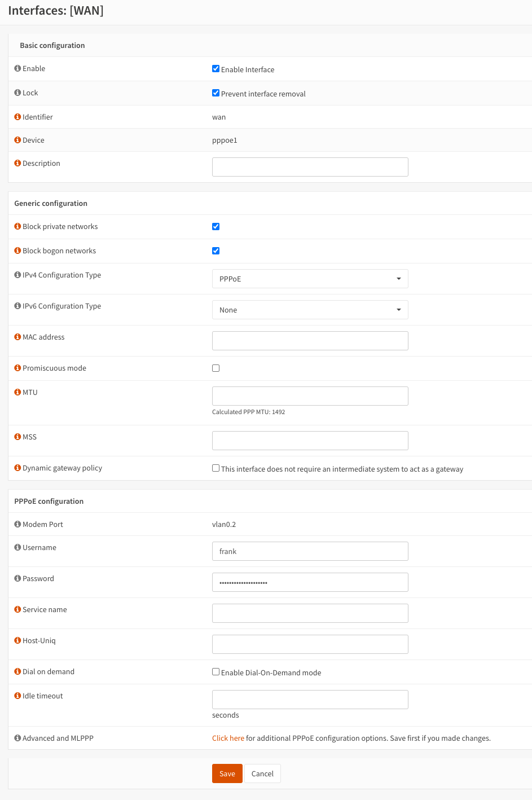Click the info icon beside Enable
Viewport: 532px width, 800px height.
[17, 68]
